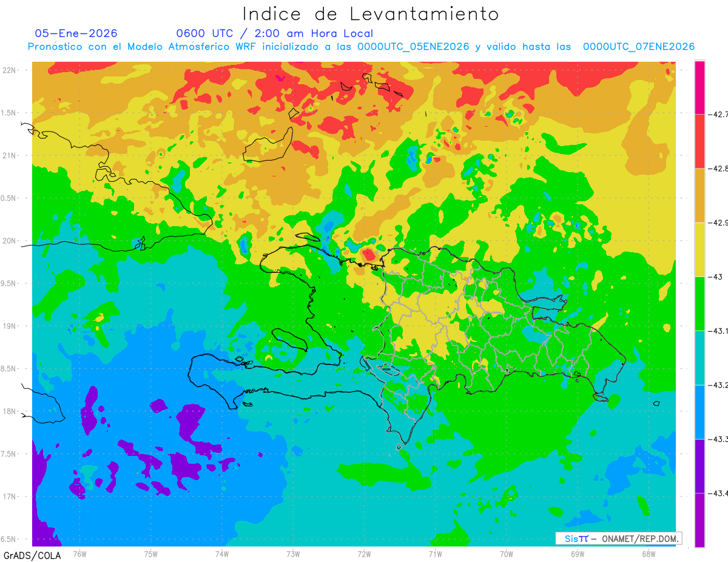The width and height of the screenshot is (728, 562).
Task: Click the legend value "-43"
Action: (715, 276)
